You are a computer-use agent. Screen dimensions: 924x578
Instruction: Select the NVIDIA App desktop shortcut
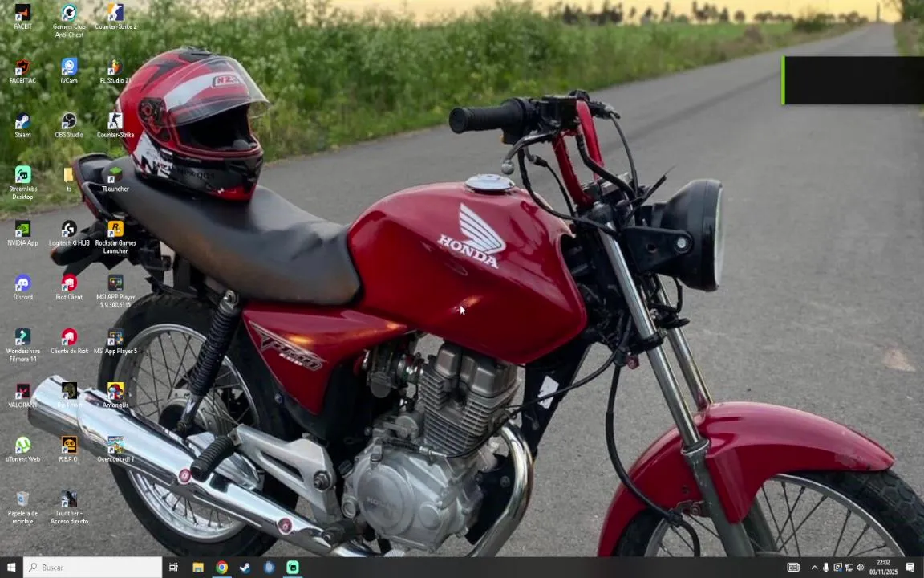(x=22, y=234)
